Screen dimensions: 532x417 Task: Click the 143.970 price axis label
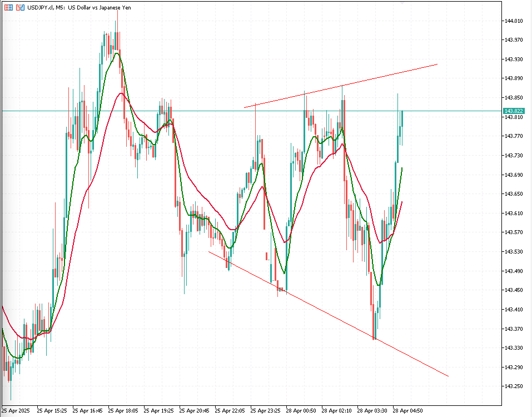(x=514, y=39)
